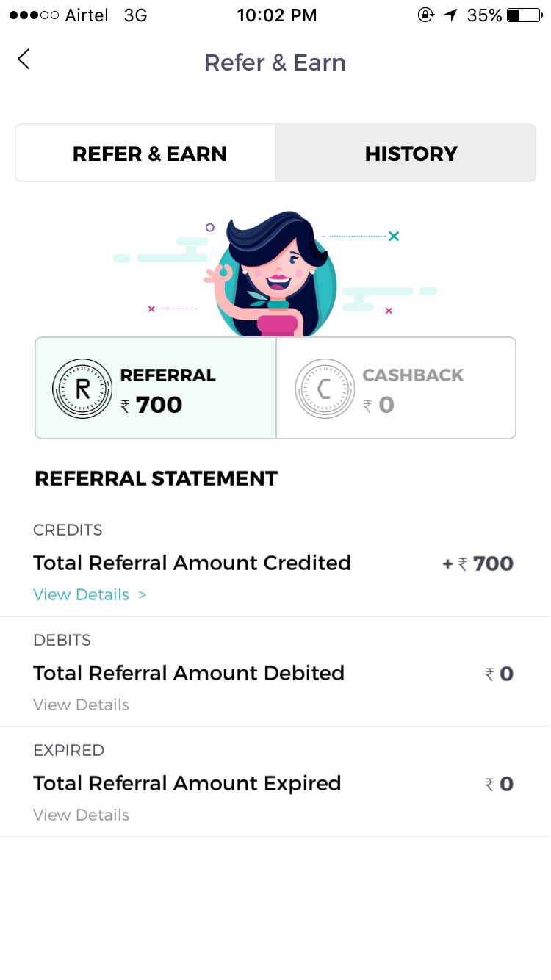Tap the waving girl illustration
This screenshot has width=551, height=980.
tap(275, 275)
